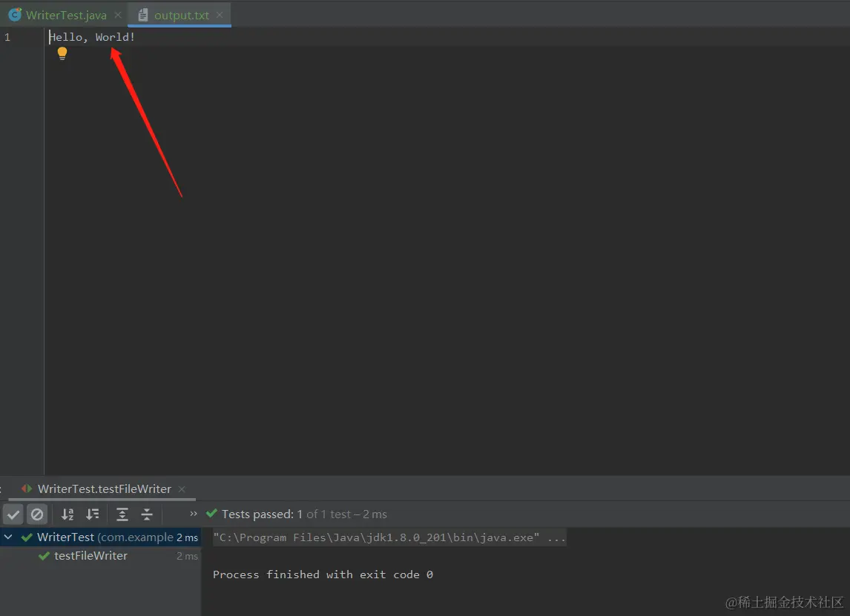Close the output.txt tab
The image size is (850, 616).
220,15
